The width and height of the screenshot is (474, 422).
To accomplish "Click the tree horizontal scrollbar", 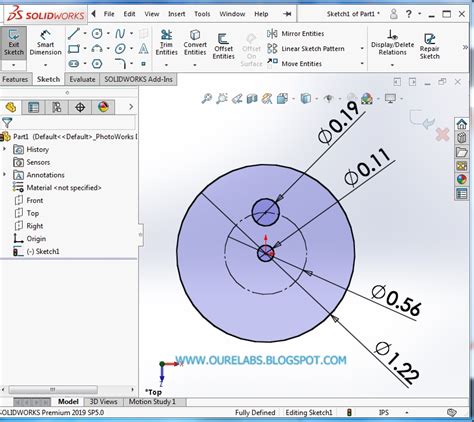I will pyautogui.click(x=53, y=389).
